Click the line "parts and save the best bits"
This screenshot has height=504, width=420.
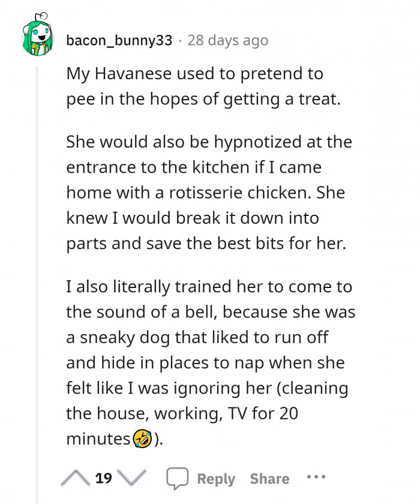[206, 243]
